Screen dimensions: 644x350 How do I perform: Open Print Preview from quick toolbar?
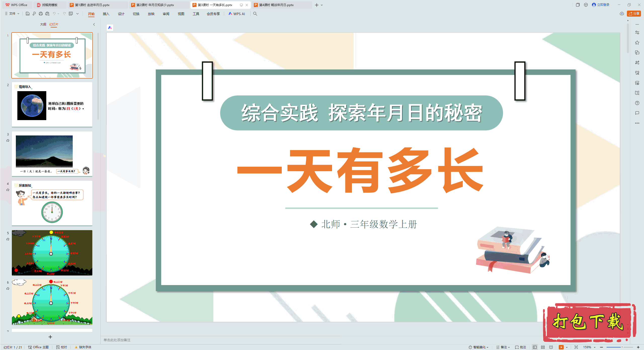47,14
